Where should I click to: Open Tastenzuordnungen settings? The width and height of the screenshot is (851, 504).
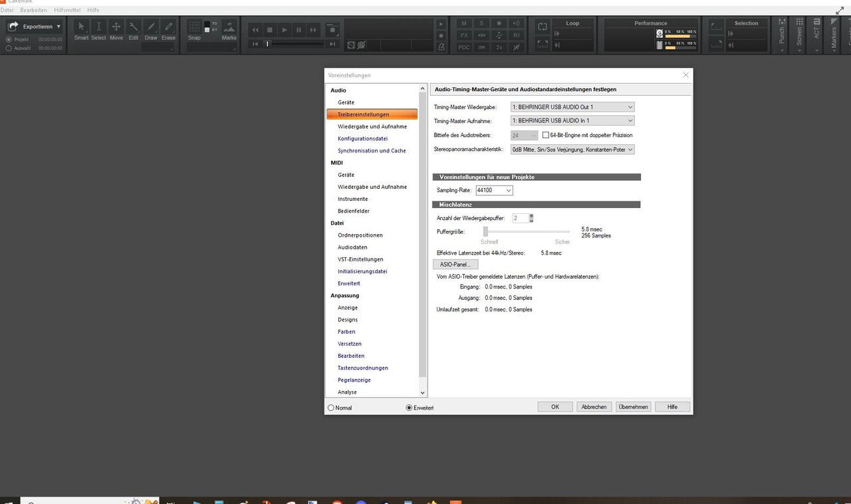tap(363, 368)
